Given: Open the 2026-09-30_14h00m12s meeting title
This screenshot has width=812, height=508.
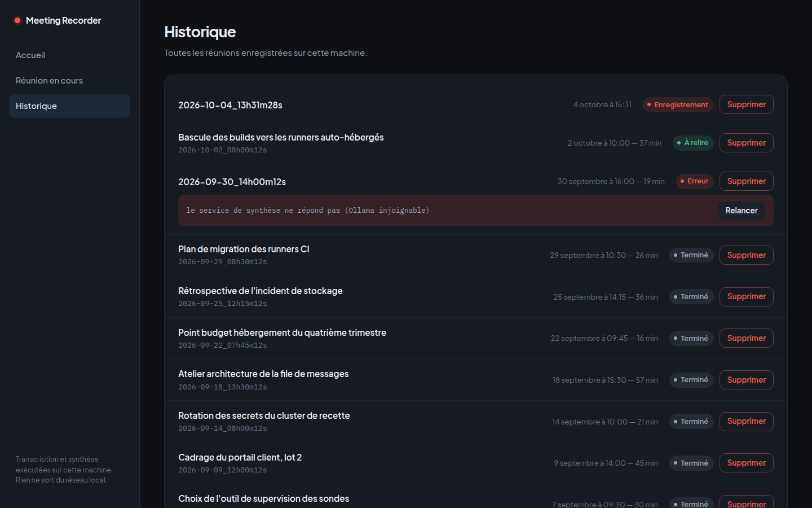Looking at the screenshot, I should 232,182.
